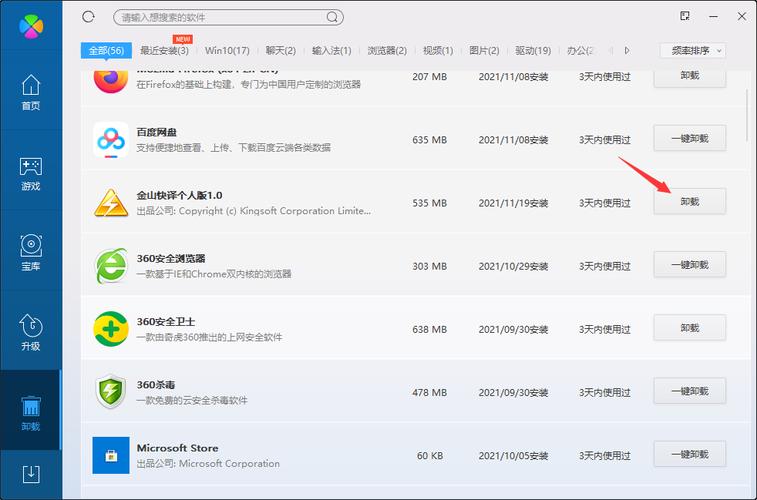Click 卸载 for 金山快译个人版1.0
757x500 pixels.
pyautogui.click(x=690, y=201)
